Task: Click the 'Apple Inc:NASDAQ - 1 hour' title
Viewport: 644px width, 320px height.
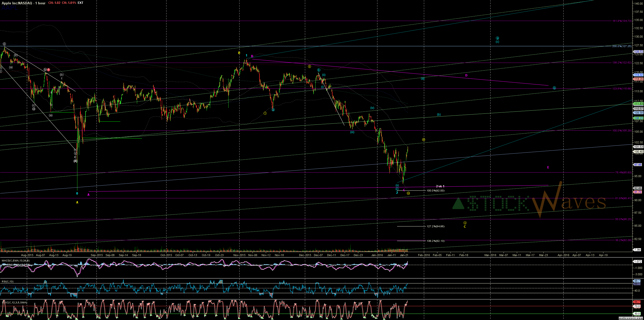Action: [x=23, y=3]
